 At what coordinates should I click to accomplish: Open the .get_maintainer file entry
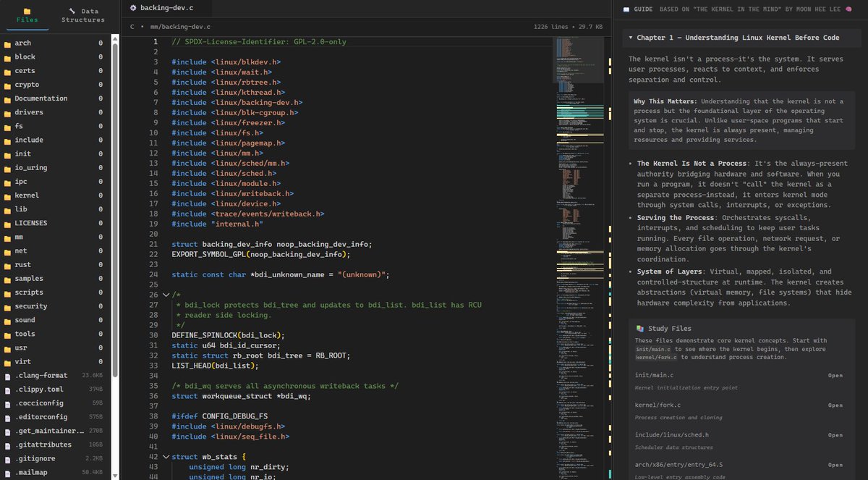[54, 431]
